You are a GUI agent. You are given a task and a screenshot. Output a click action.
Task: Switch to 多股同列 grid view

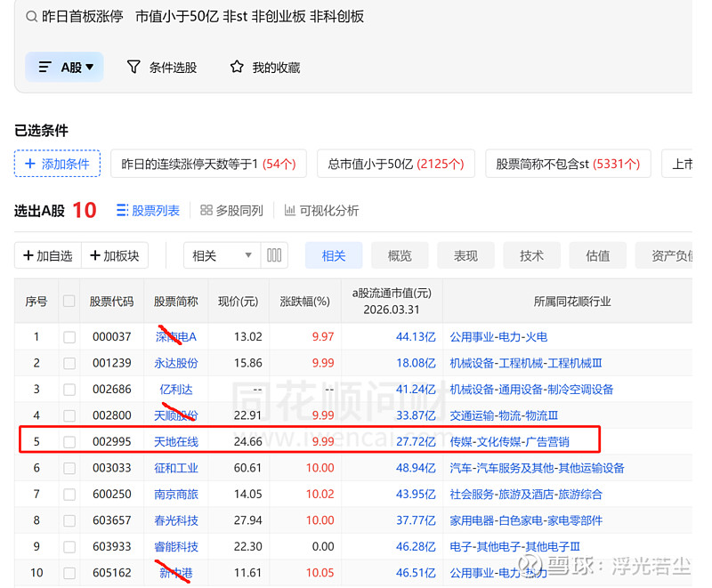pyautogui.click(x=206, y=211)
